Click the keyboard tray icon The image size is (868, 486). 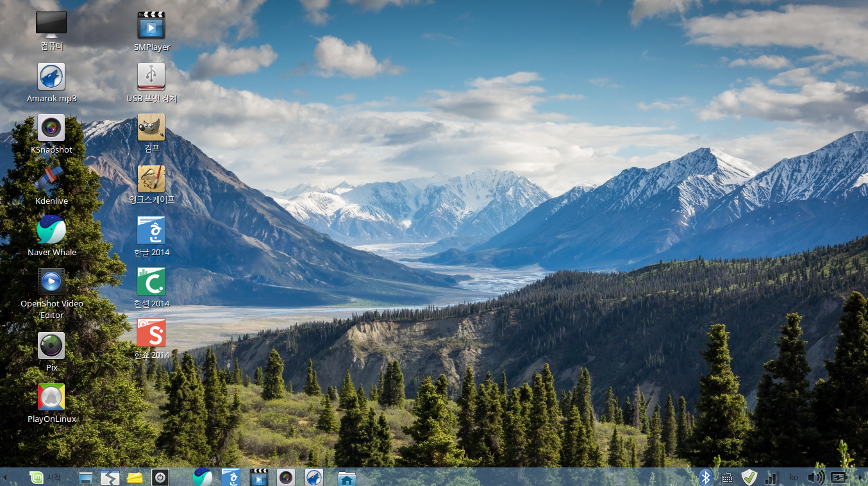pos(728,478)
